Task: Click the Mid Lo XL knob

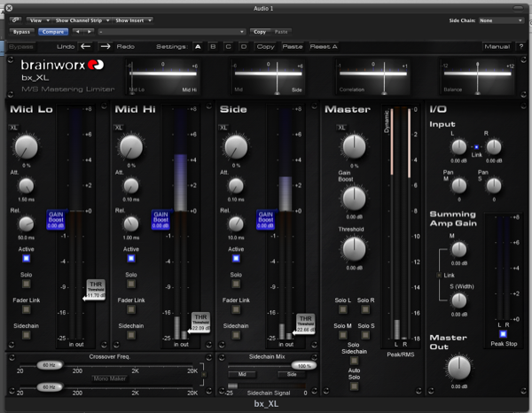Action: coord(27,147)
